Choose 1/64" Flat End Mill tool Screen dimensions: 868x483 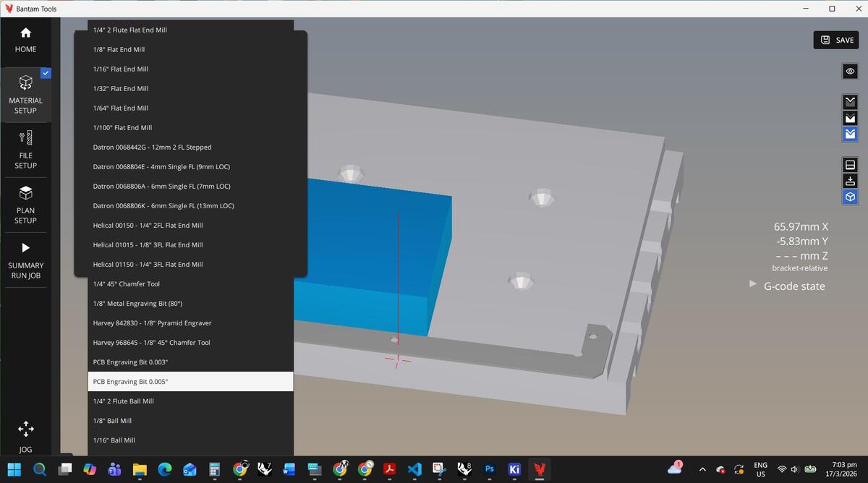click(x=191, y=108)
